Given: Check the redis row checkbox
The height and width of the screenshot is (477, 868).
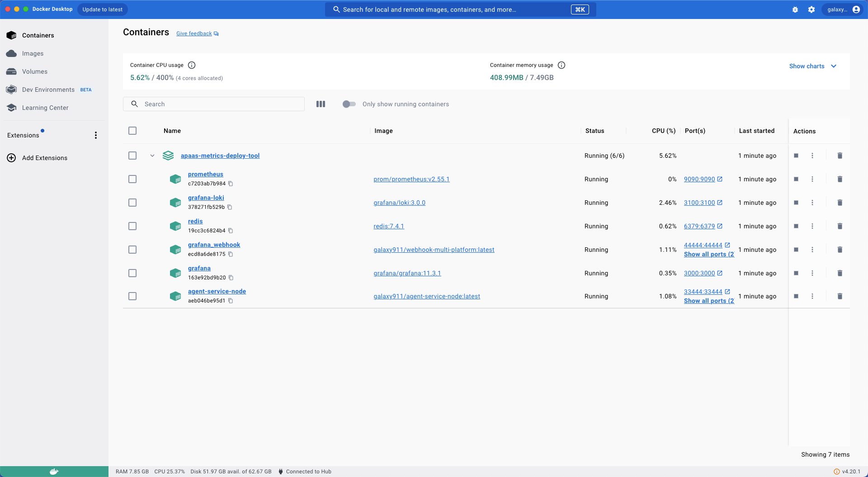Looking at the screenshot, I should (132, 226).
